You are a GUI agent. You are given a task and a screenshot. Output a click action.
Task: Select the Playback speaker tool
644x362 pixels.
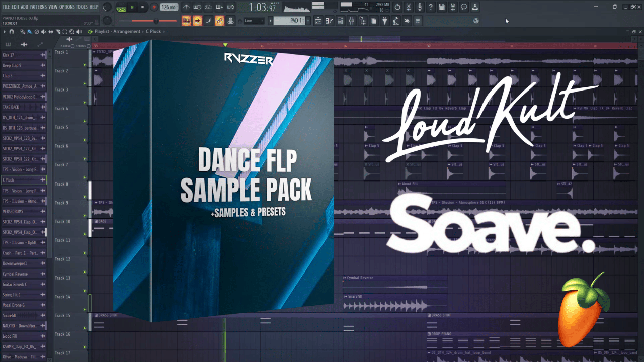(x=79, y=32)
